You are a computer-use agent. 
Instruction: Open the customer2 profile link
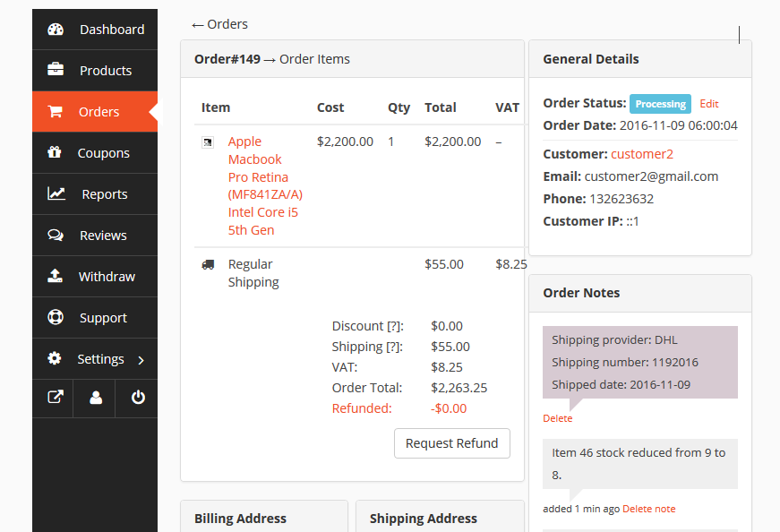(x=642, y=154)
